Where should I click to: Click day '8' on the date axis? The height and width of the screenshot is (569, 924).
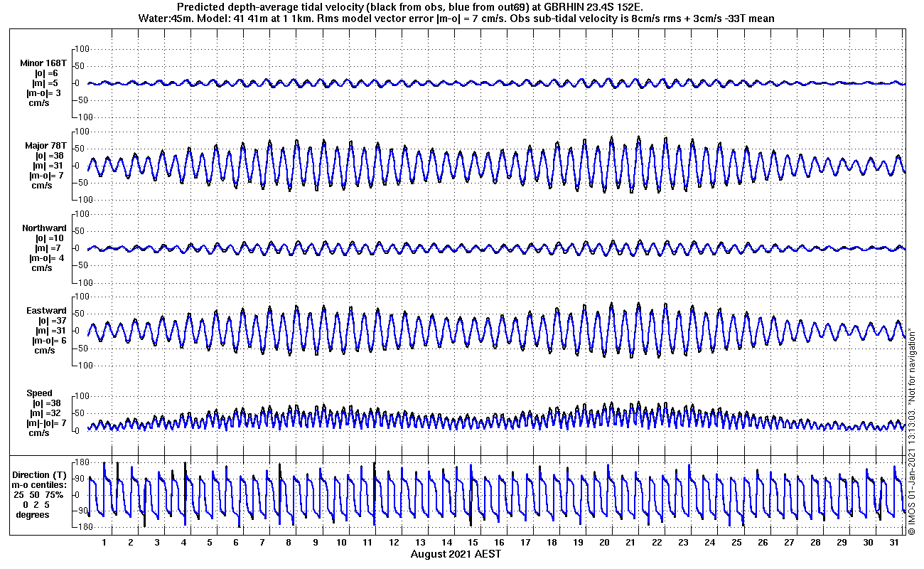[x=289, y=543]
